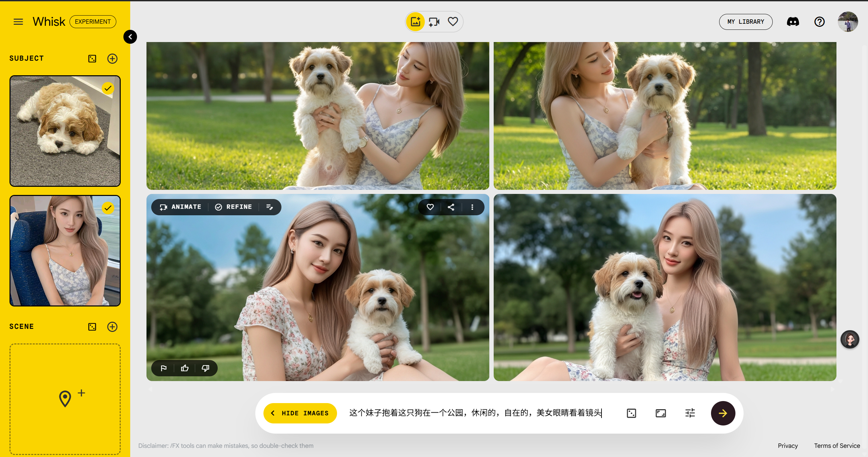The image size is (868, 457).
Task: Switch to the animate video mode tab
Action: [x=434, y=22]
